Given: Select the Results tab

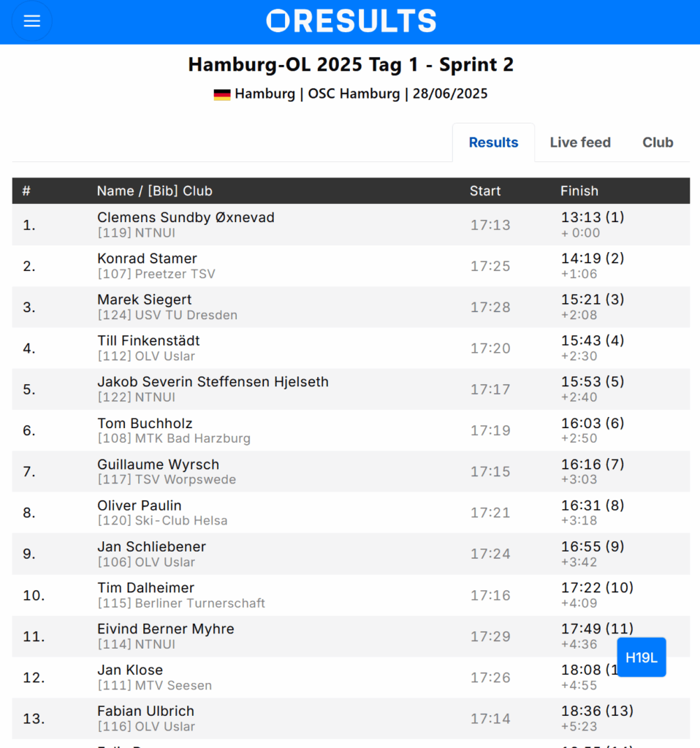Looking at the screenshot, I should [x=493, y=142].
